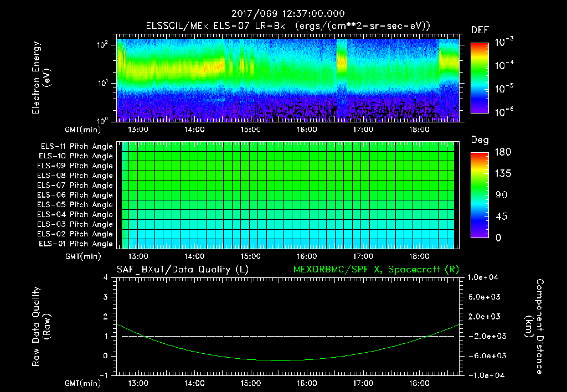Click the -1 label on the data quality axis
The image size is (567, 392).
click(104, 375)
